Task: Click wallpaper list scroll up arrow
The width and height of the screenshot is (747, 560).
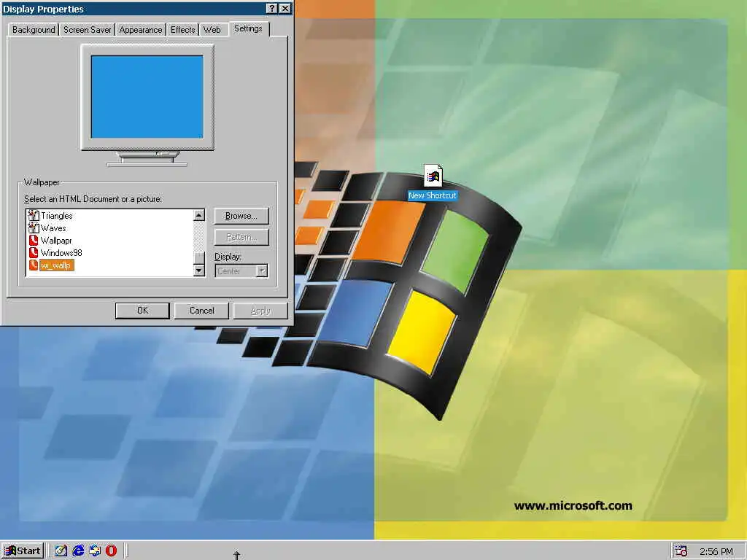Action: point(199,215)
